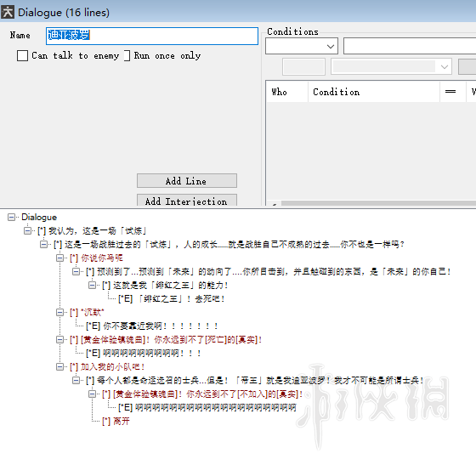Click the Dialogue window app icon
This screenshot has width=476, height=459.
click(8, 12)
